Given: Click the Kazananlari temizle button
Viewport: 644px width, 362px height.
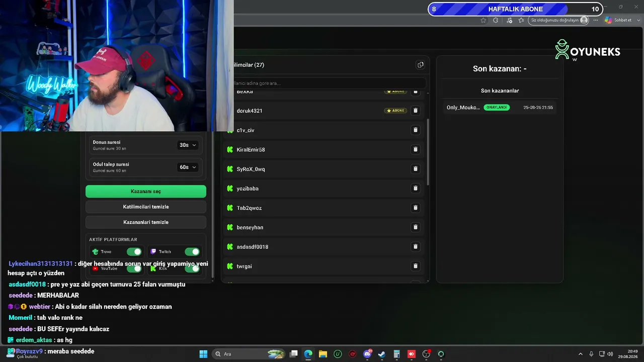Looking at the screenshot, I should (146, 222).
